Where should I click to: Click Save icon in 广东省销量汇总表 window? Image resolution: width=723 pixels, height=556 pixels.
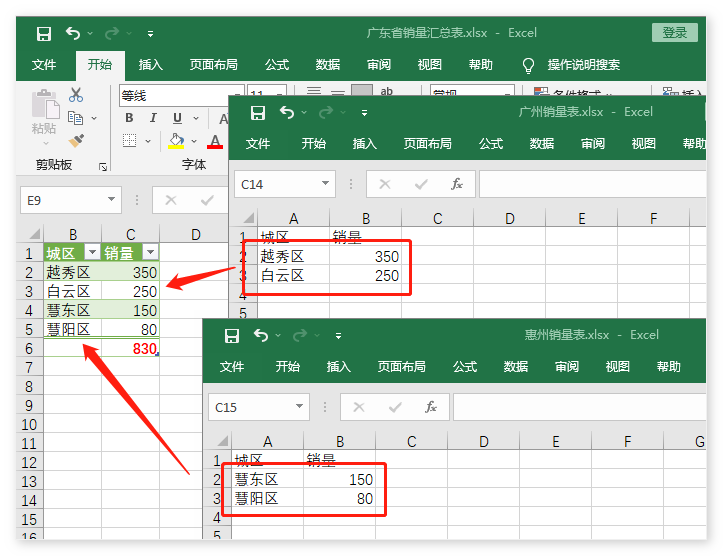(x=44, y=34)
